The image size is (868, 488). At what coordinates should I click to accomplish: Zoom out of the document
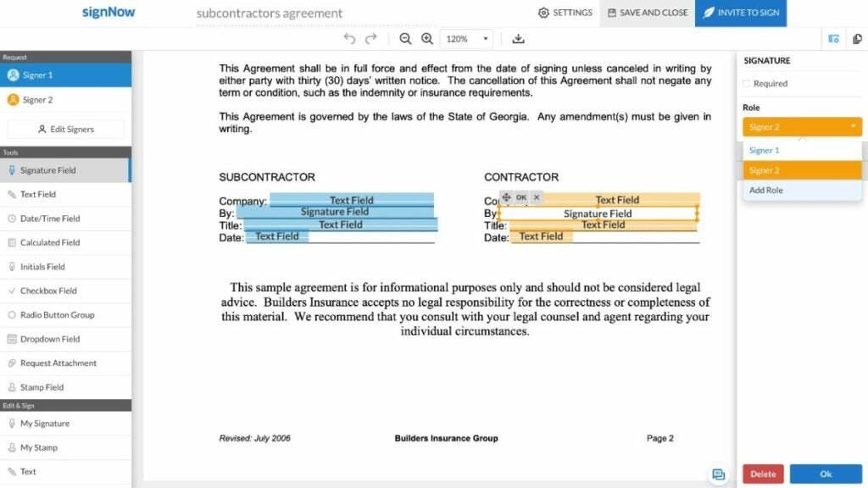click(x=405, y=38)
